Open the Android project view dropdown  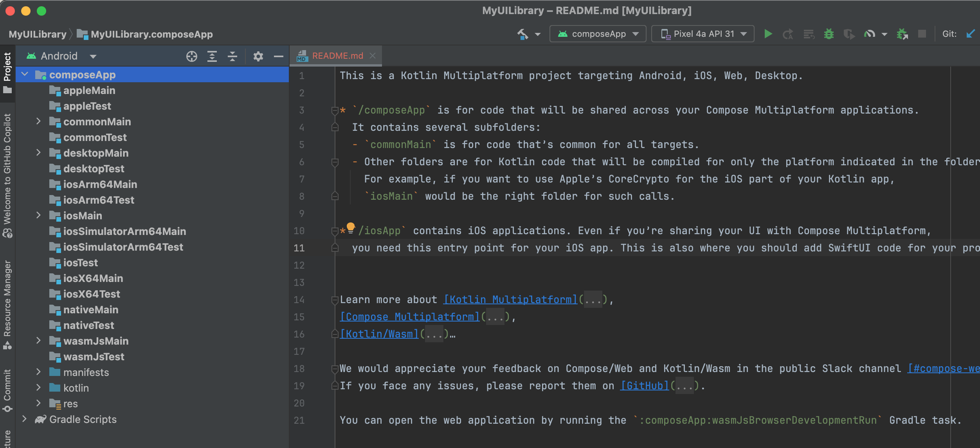point(61,56)
